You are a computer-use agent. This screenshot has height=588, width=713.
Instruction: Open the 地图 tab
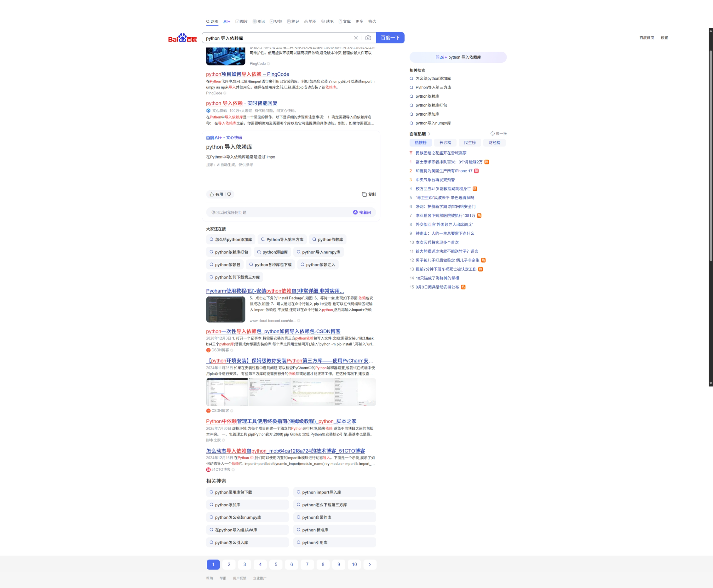point(310,22)
